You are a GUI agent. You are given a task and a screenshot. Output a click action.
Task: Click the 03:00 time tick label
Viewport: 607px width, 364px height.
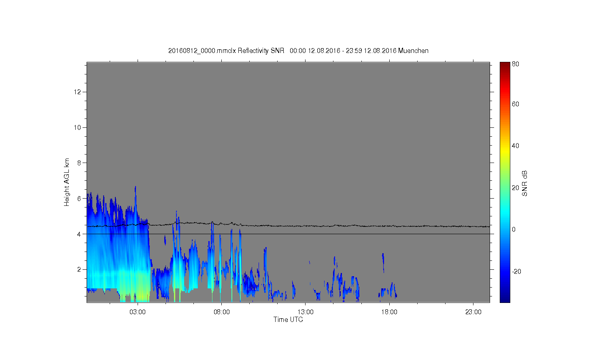[x=138, y=312]
